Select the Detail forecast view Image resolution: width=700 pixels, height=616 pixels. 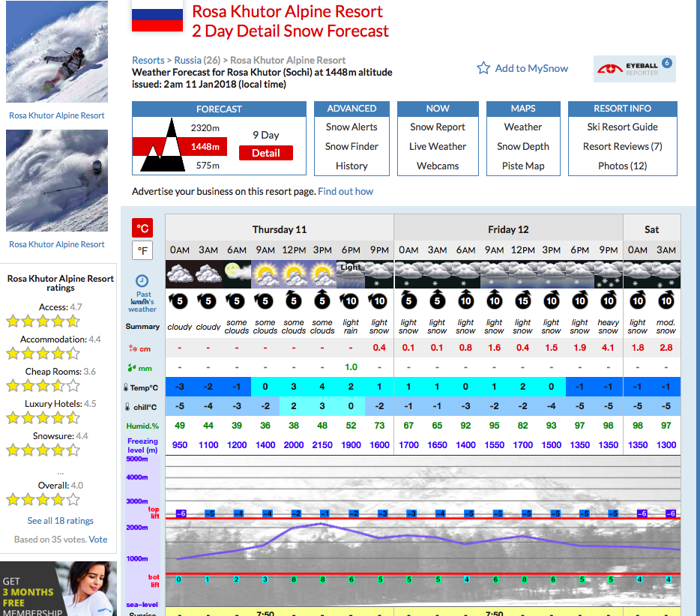[x=266, y=153]
